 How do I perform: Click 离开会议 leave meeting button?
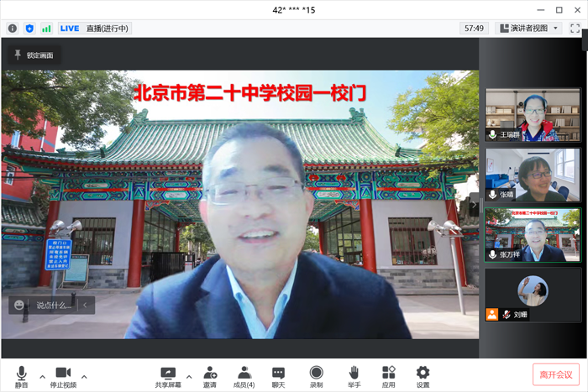pyautogui.click(x=556, y=374)
